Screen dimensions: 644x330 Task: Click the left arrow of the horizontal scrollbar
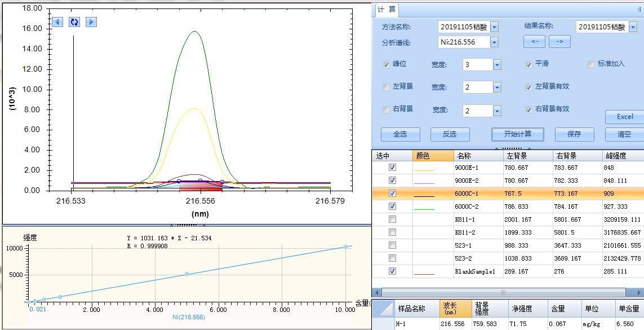[377, 292]
